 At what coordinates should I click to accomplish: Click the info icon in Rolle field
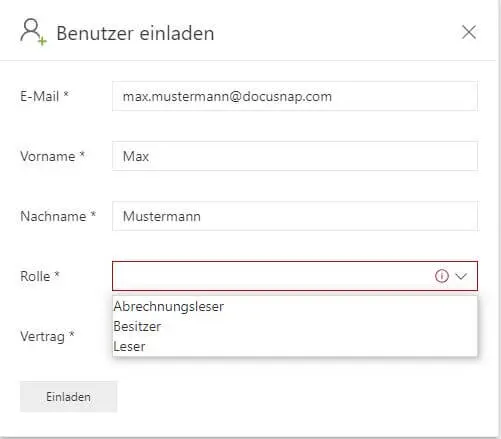tap(442, 276)
